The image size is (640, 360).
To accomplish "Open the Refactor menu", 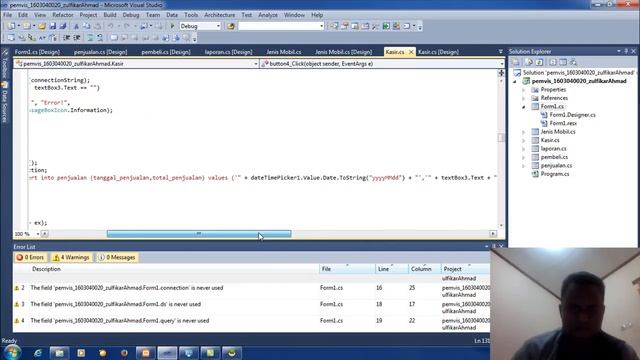I will (63, 15).
